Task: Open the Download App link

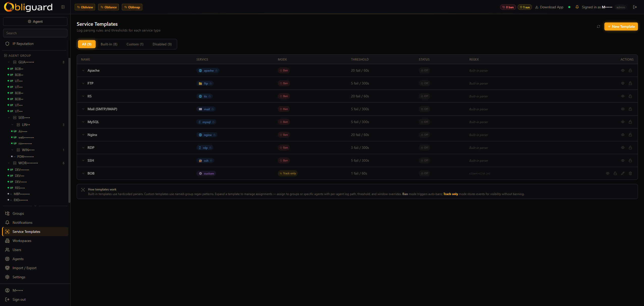Action: (x=549, y=7)
